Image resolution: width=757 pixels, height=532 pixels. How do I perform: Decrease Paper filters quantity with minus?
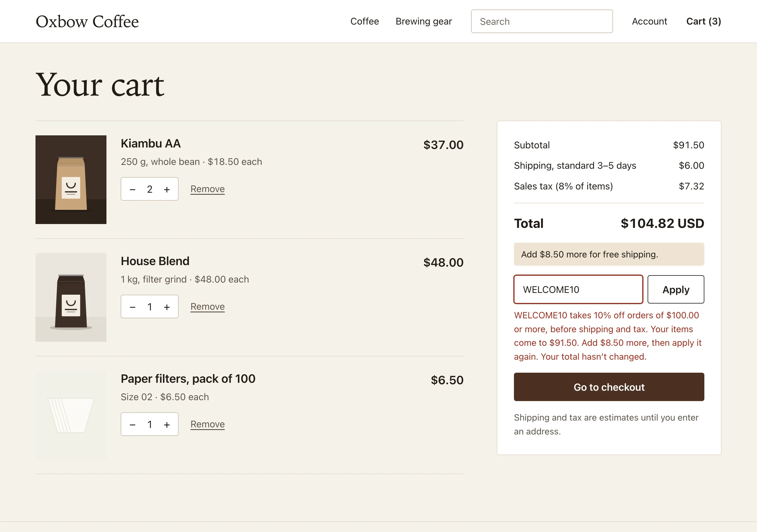(x=132, y=424)
